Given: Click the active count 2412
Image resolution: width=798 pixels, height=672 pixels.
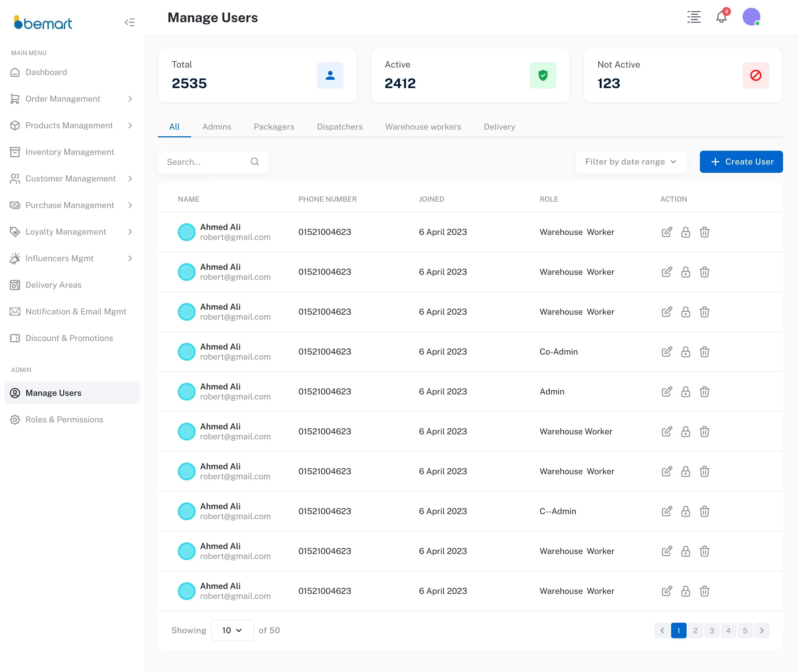Looking at the screenshot, I should [x=400, y=83].
